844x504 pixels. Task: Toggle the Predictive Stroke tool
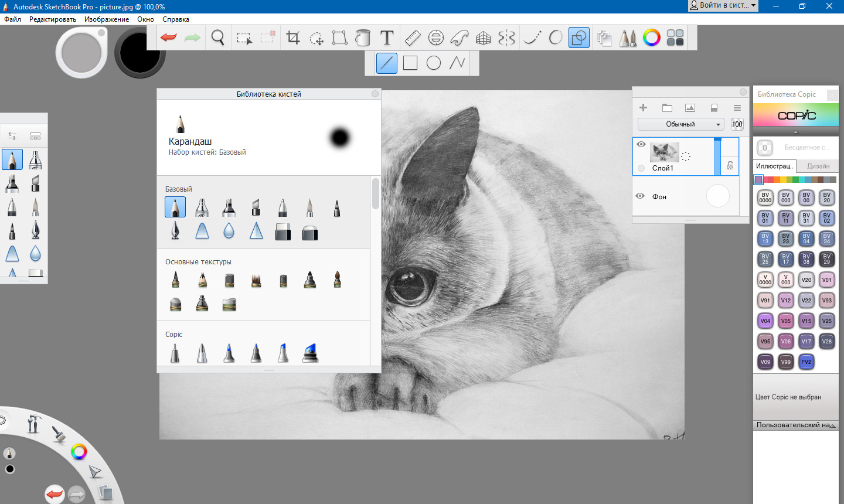(x=556, y=38)
